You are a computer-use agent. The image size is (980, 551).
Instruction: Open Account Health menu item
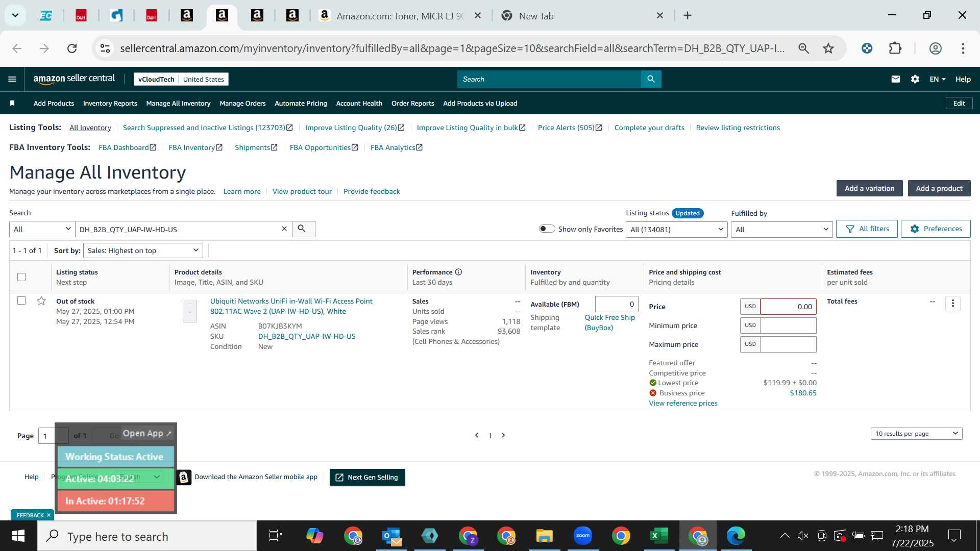359,103
